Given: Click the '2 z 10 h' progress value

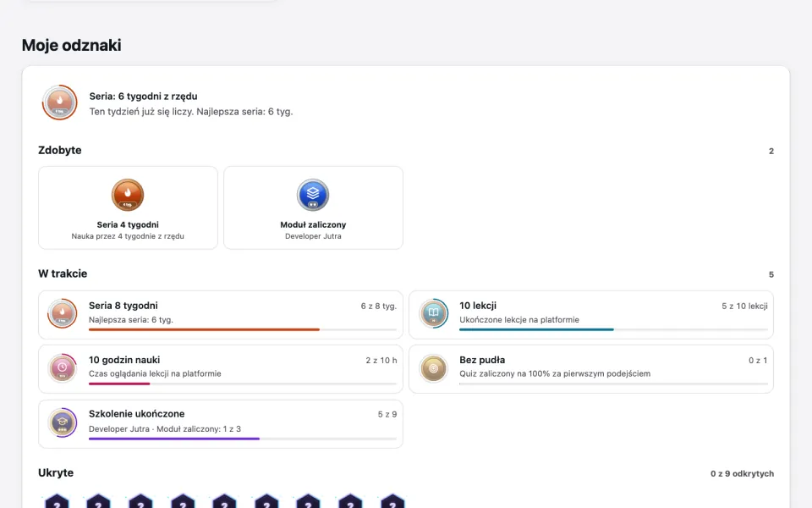Looking at the screenshot, I should 381,361.
